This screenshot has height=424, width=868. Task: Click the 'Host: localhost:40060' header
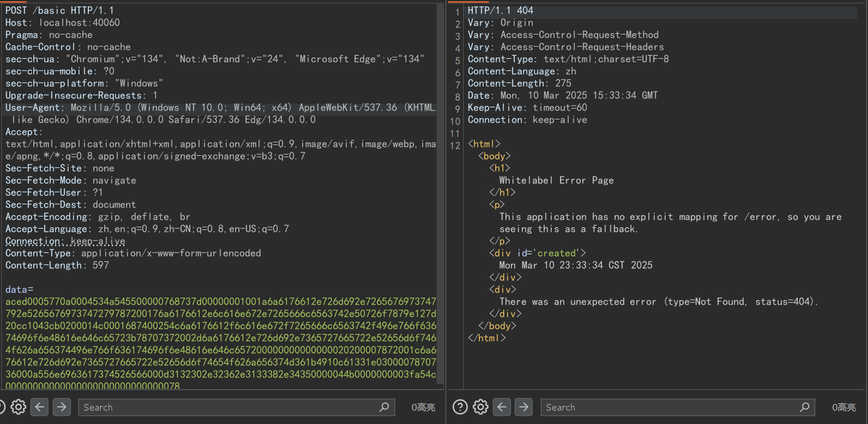(x=62, y=22)
